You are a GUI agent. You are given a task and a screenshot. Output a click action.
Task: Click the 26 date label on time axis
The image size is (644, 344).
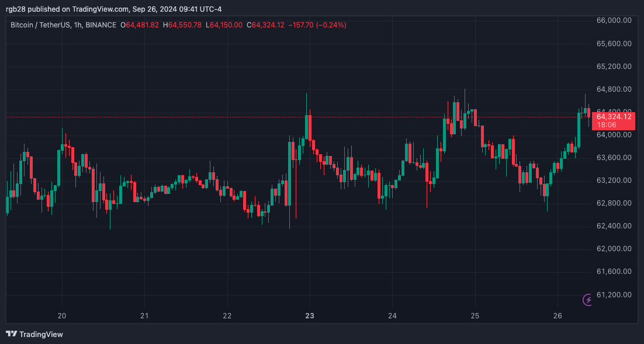(x=559, y=315)
